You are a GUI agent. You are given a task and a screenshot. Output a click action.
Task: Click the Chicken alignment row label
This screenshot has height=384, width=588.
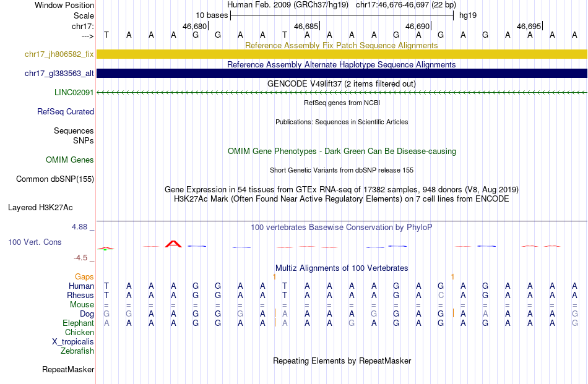(x=79, y=332)
